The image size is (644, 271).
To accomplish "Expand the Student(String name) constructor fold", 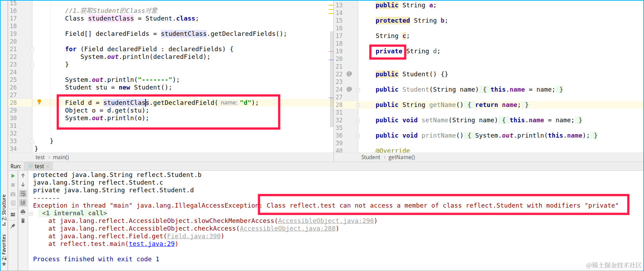I will click(358, 90).
